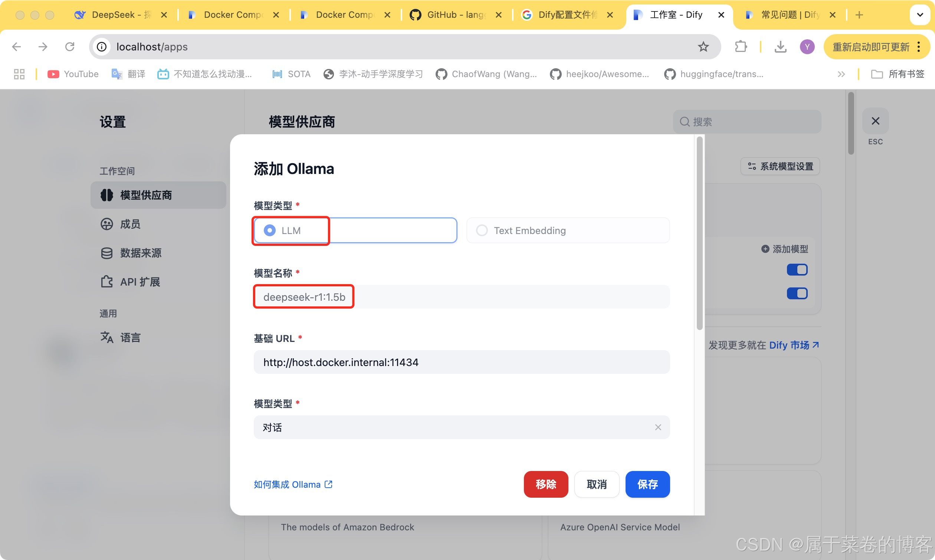The image size is (935, 560).
Task: Select the LLM radio option
Action: (x=269, y=230)
